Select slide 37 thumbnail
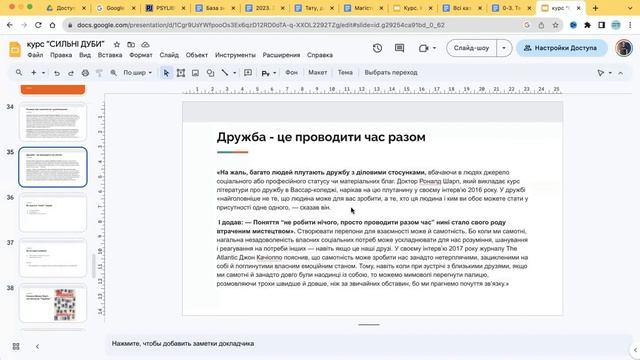This screenshot has width=640, height=360. (53, 258)
